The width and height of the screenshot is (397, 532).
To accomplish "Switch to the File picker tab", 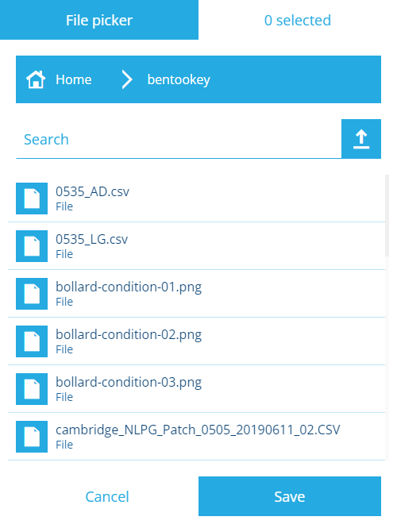I will point(99,20).
